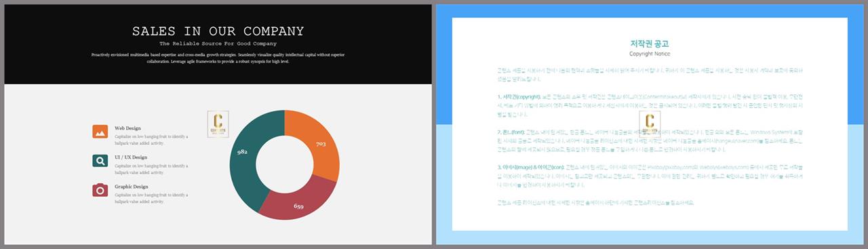Open the sales chart slide thumbnail

pyautogui.click(x=218, y=124)
